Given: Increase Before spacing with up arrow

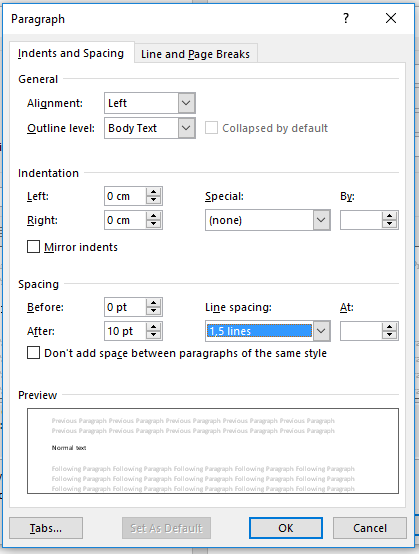Looking at the screenshot, I should 154,303.
